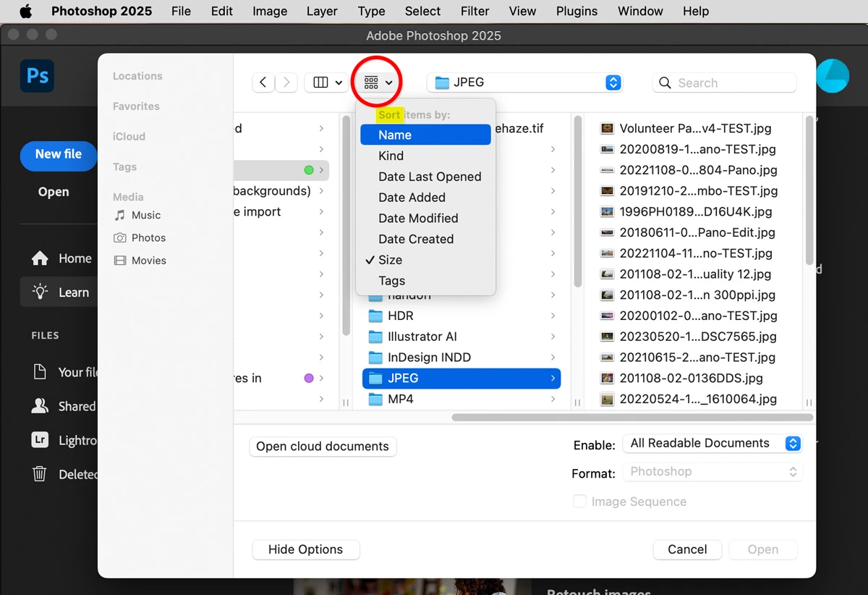Select Music in sidebar Media
This screenshot has height=595, width=868.
click(x=137, y=215)
